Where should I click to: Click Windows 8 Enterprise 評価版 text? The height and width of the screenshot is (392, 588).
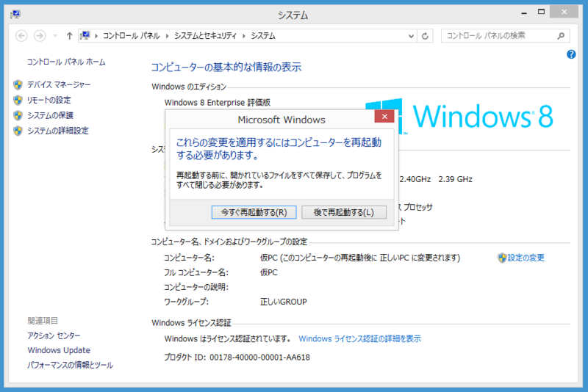217,103
